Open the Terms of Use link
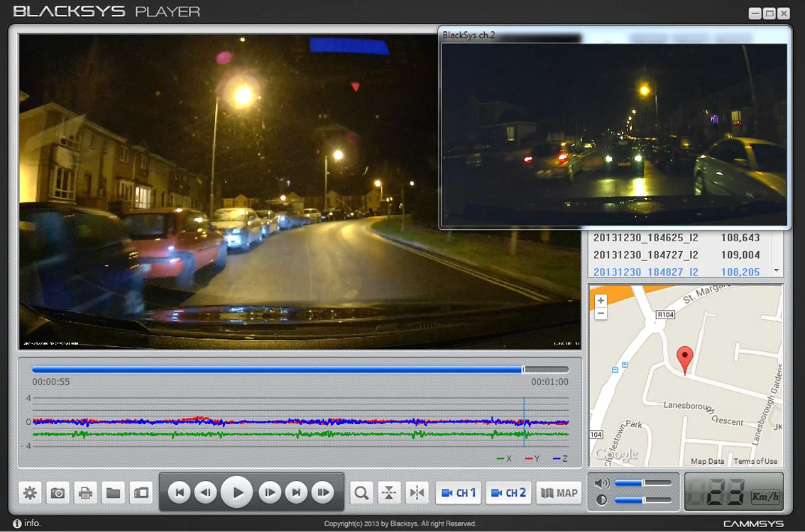 point(755,461)
